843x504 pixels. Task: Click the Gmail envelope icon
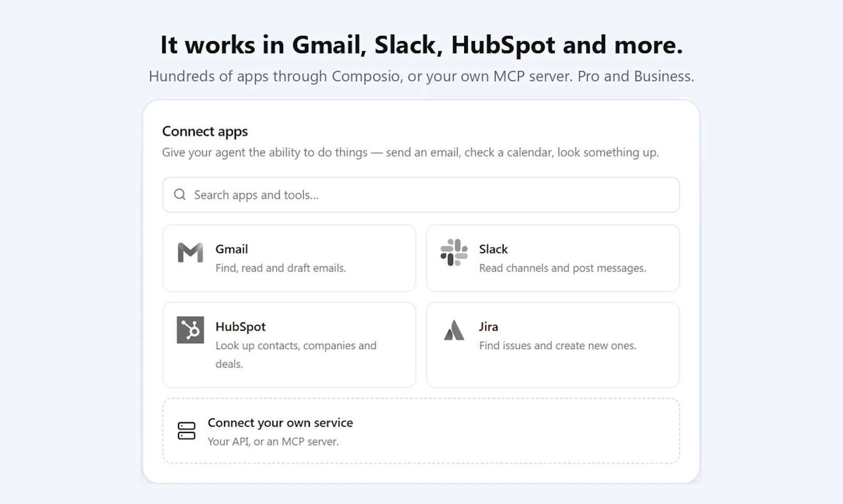pos(190,253)
